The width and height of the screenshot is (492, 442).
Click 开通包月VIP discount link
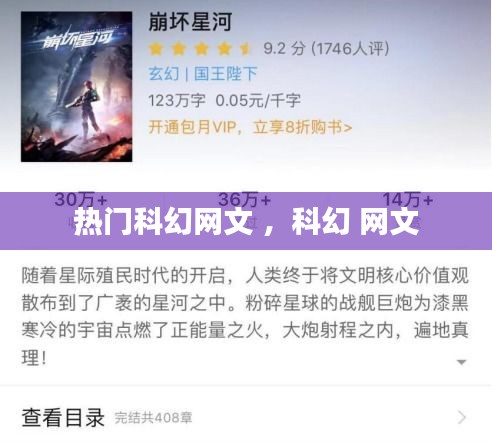(250, 127)
